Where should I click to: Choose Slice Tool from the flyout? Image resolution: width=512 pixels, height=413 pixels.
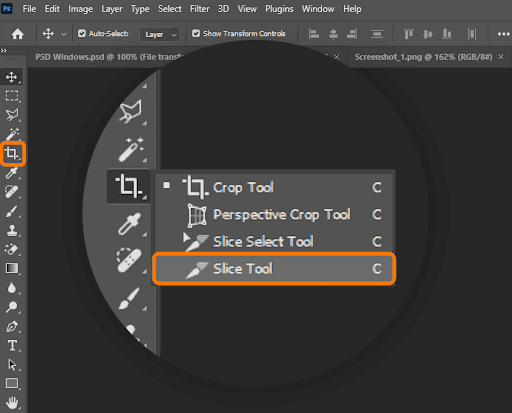tap(274, 269)
